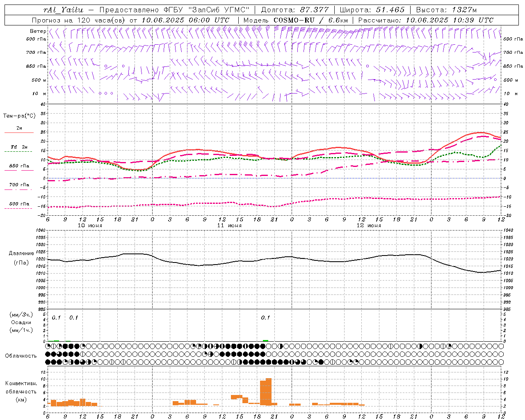Click the red solid 2м legend line
Image resolution: width=525 pixels, height=420 pixels.
[19, 133]
